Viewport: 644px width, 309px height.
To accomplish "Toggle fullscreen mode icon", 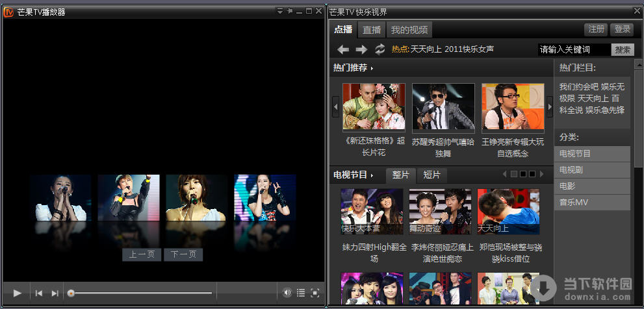I will point(315,293).
